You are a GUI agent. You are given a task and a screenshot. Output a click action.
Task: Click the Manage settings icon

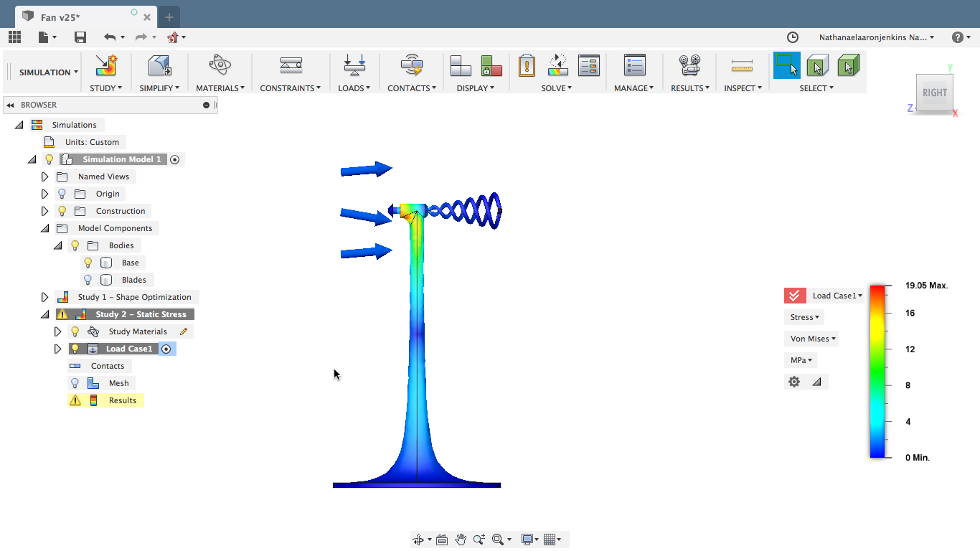click(x=635, y=65)
